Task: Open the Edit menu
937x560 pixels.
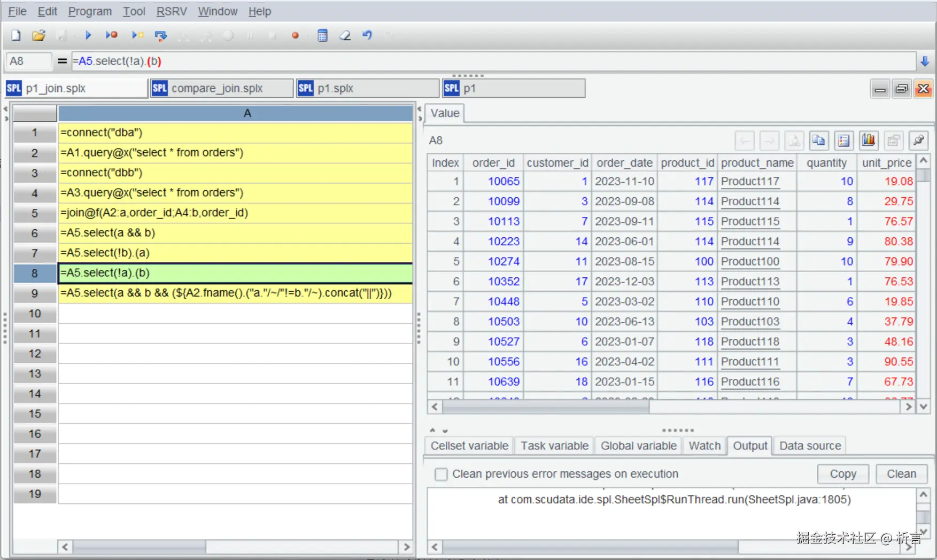Action: (47, 11)
